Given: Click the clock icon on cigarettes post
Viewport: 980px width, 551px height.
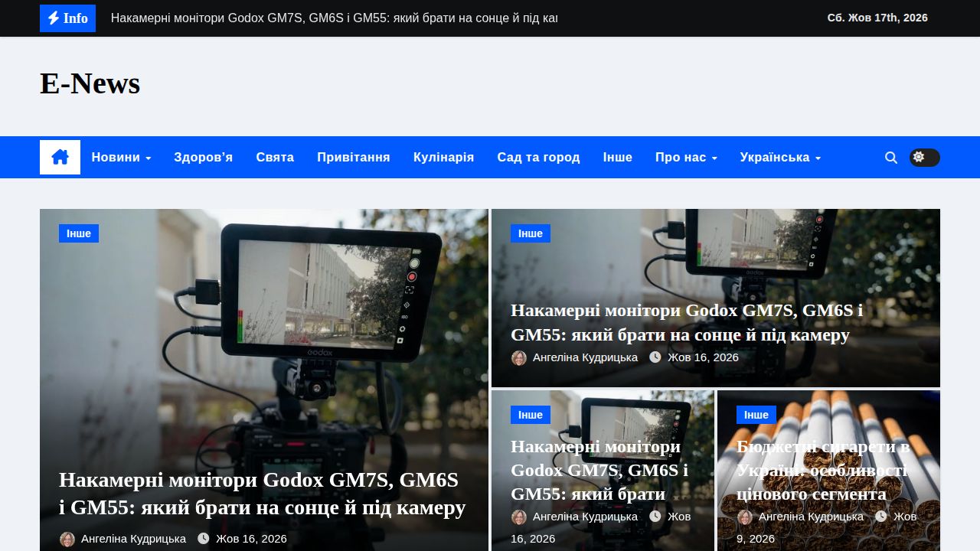Looking at the screenshot, I should click(881, 517).
